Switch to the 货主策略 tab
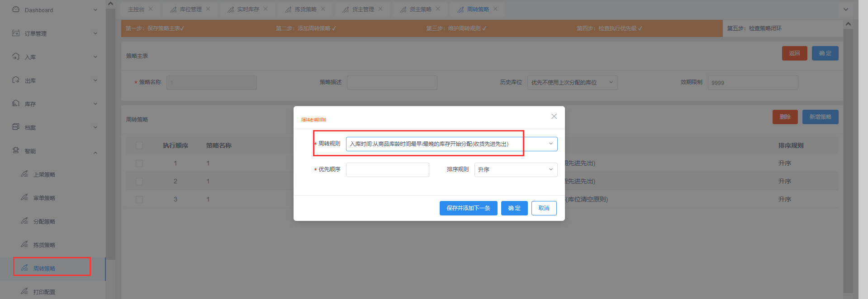This screenshot has width=868, height=299. [420, 9]
